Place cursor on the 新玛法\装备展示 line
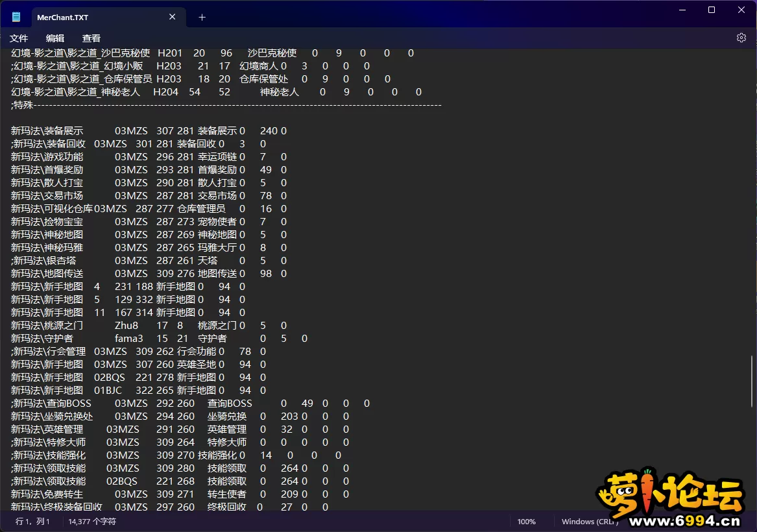Viewport: 757px width, 532px height. click(x=148, y=131)
